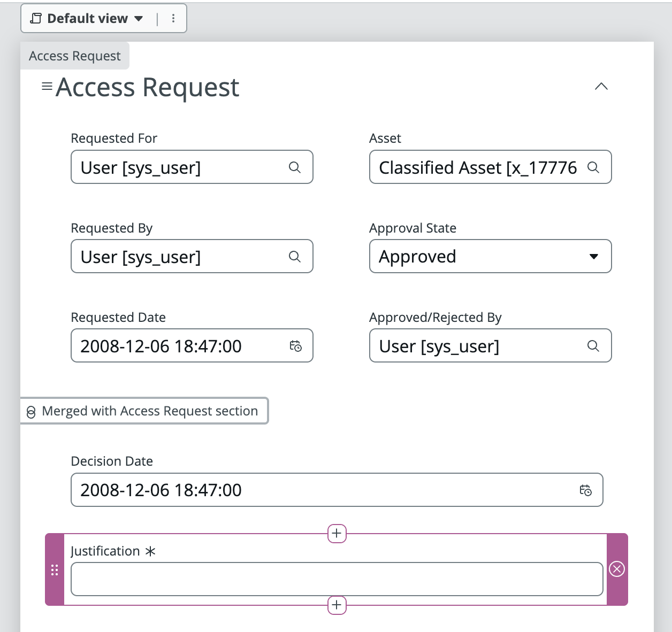Add a field above Justification
Screen dimensions: 672x632
click(337, 533)
